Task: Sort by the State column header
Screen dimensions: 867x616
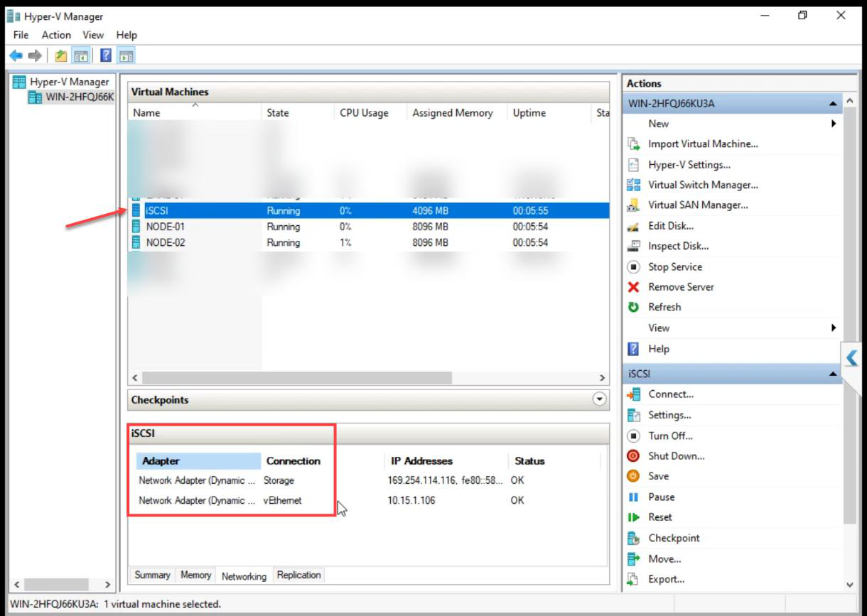Action: (298, 112)
